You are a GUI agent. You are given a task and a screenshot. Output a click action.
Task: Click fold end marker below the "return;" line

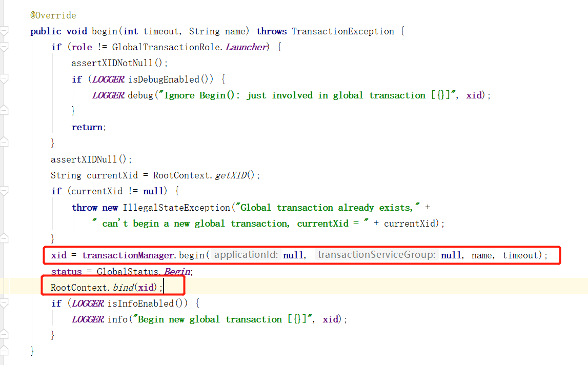tap(4, 142)
